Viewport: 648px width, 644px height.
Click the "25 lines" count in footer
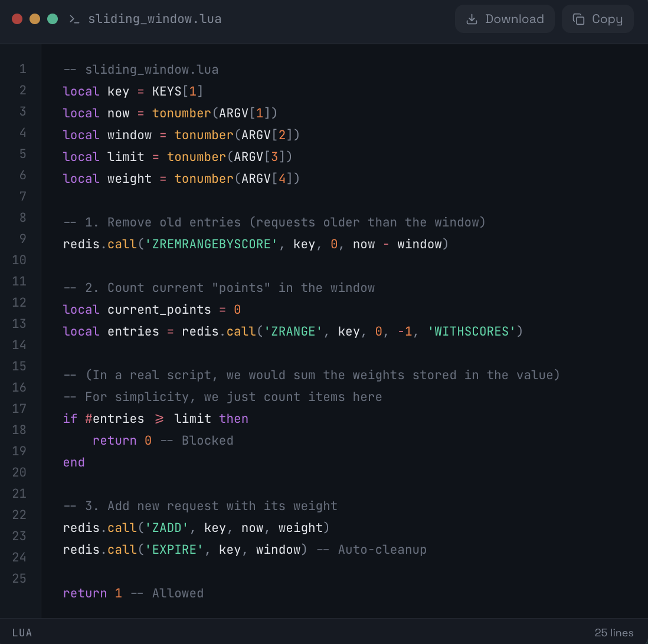click(614, 633)
